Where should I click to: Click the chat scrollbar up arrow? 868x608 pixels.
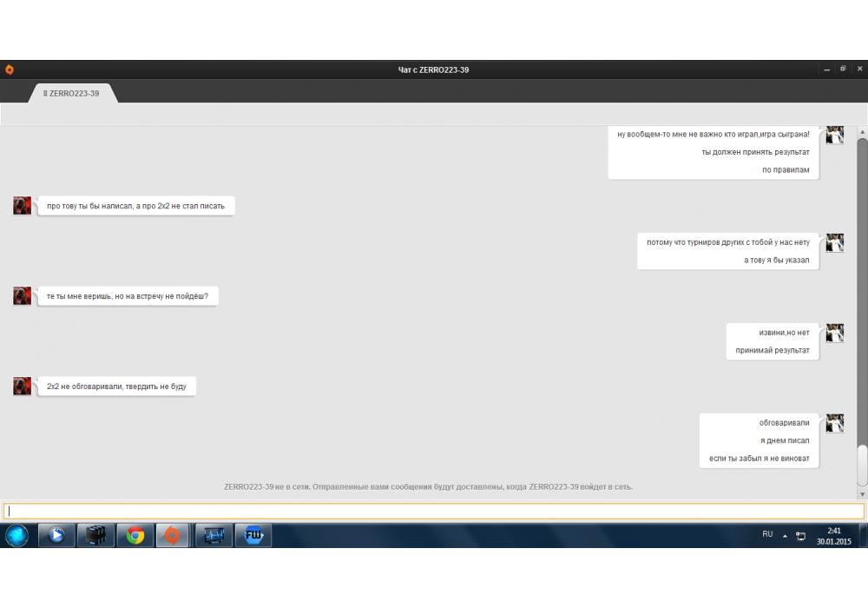point(862,131)
